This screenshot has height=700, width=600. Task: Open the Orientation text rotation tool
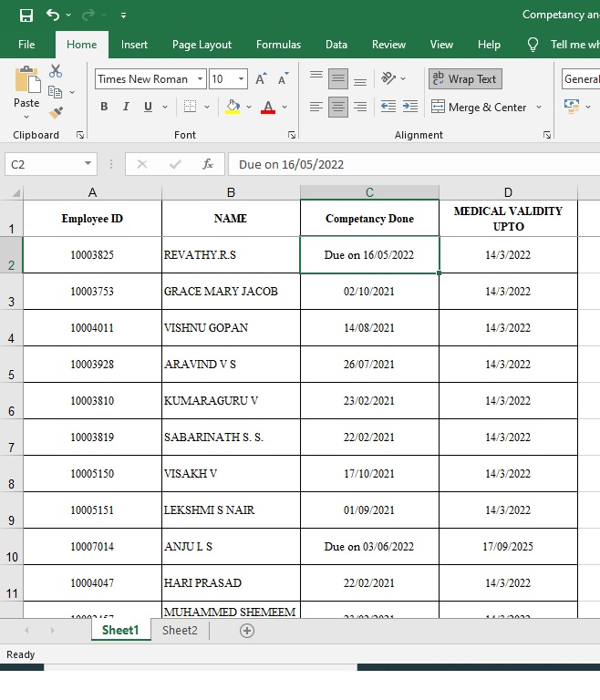pos(388,78)
